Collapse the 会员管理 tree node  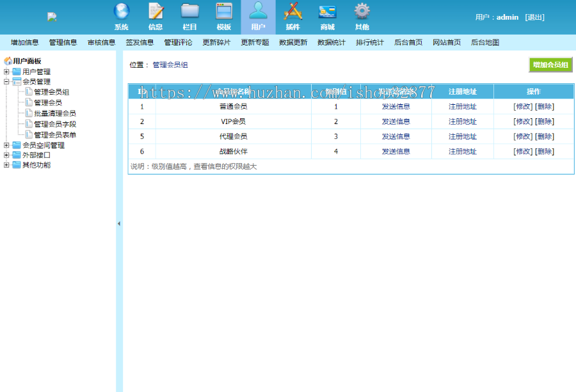click(6, 81)
